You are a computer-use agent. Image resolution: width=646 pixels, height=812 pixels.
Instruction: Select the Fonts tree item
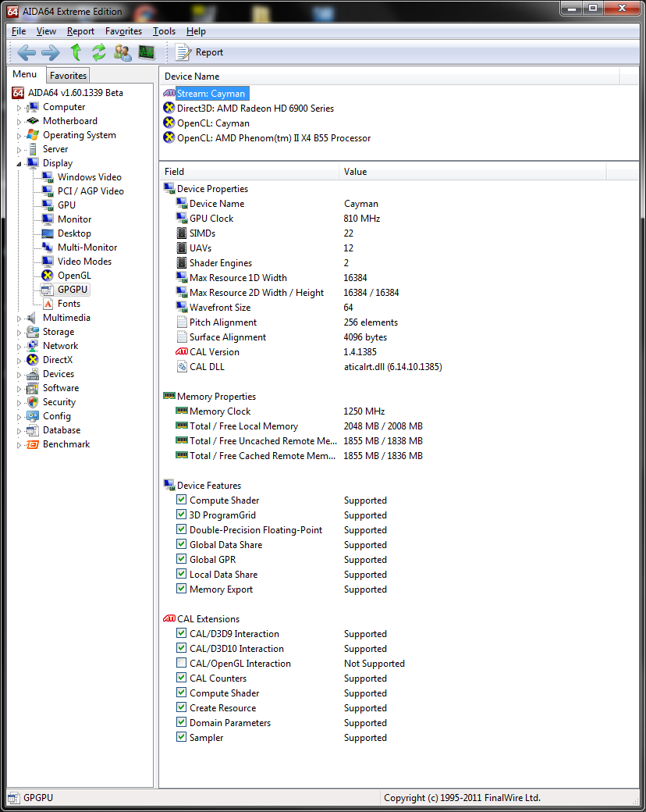[x=69, y=304]
